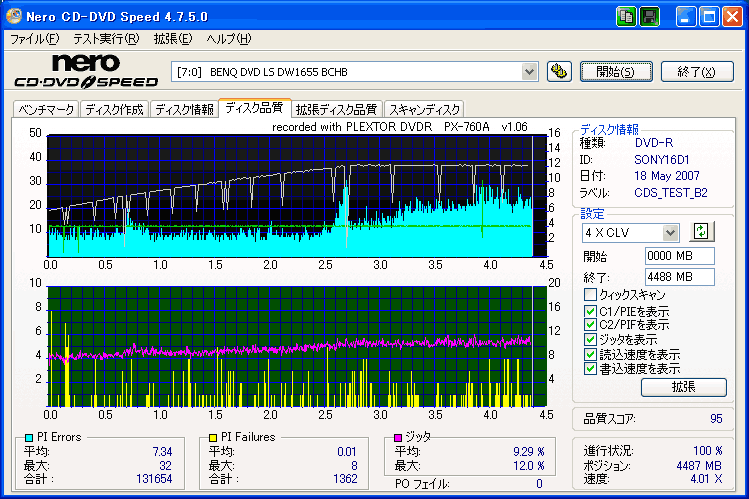Click the green refresh icon next to speed
Viewport: 749px width, 499px height.
coord(700,232)
